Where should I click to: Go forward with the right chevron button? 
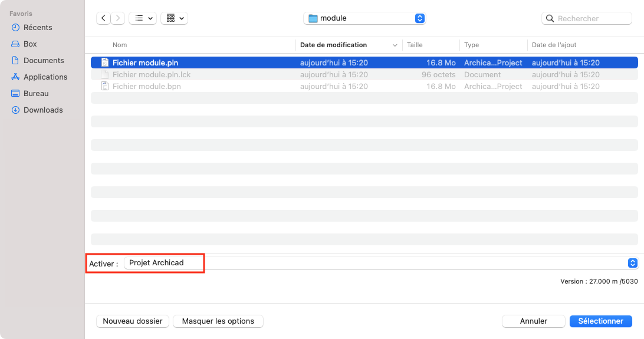click(118, 18)
